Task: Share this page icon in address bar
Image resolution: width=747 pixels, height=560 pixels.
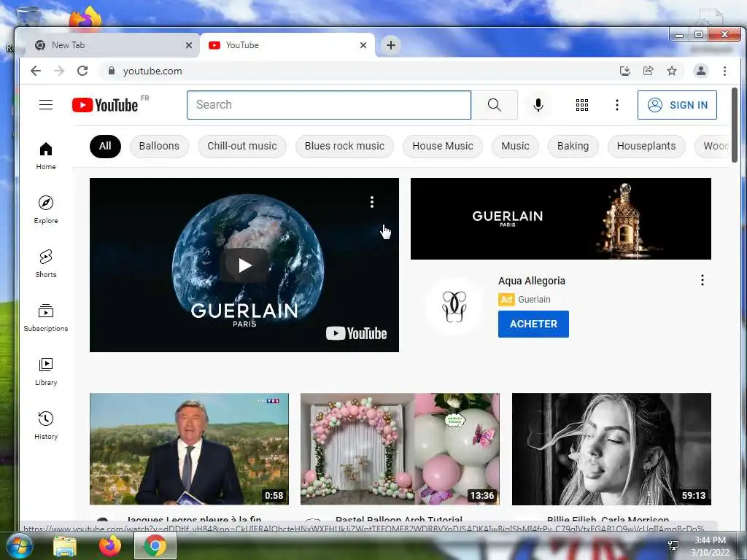Action: [648, 71]
